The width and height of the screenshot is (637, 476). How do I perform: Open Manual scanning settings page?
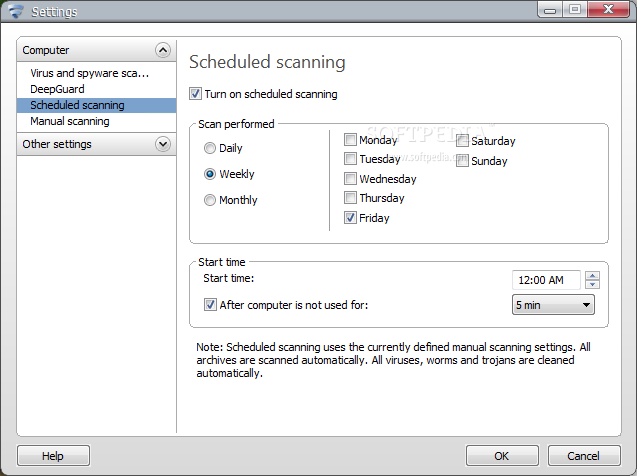coord(69,121)
